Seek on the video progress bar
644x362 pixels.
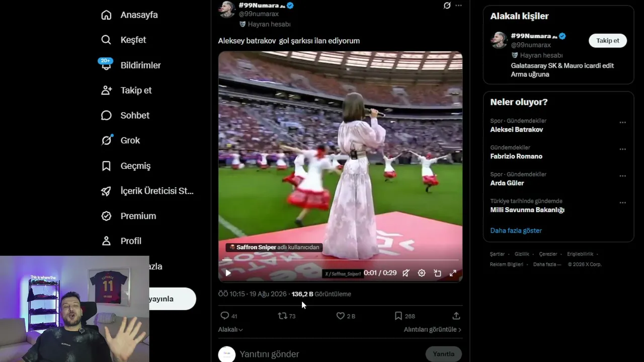340,260
